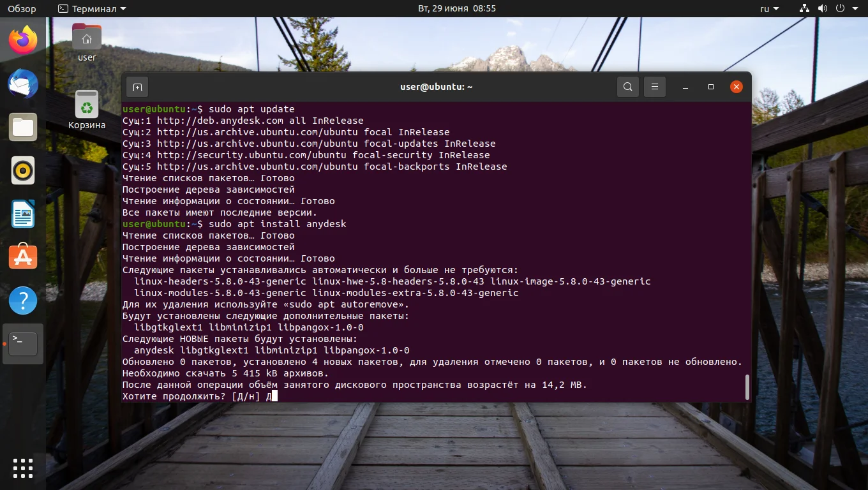868x490 pixels.
Task: Open the Терминал app menu in top bar
Action: click(92, 9)
